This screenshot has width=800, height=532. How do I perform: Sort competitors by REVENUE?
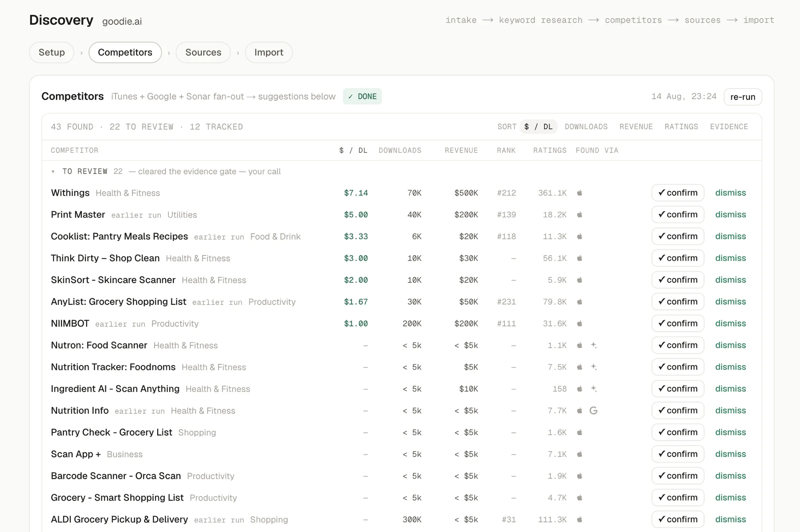pos(636,127)
